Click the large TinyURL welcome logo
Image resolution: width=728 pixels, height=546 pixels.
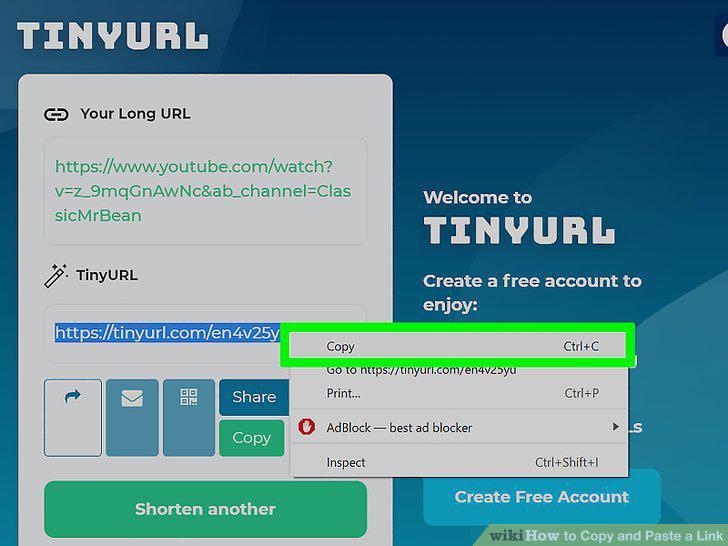tap(519, 230)
